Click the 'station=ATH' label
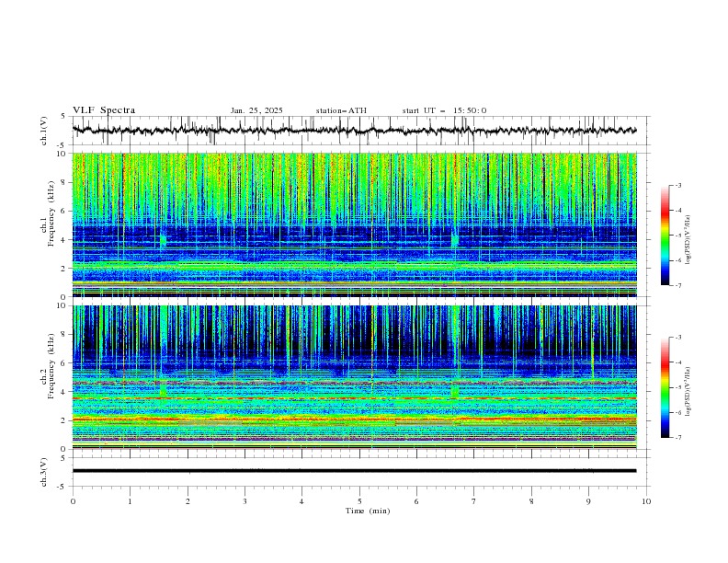This screenshot has height=563, width=728. [341, 110]
